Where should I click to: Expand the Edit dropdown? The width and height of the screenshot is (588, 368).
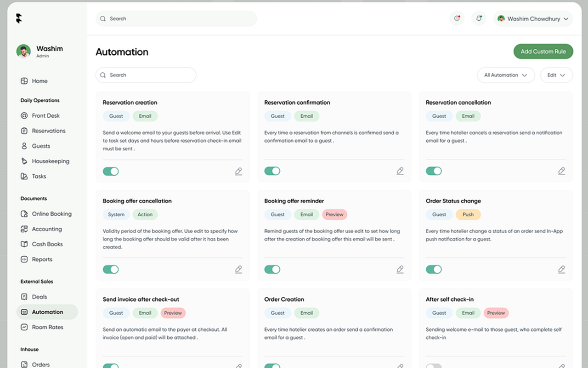coord(556,75)
